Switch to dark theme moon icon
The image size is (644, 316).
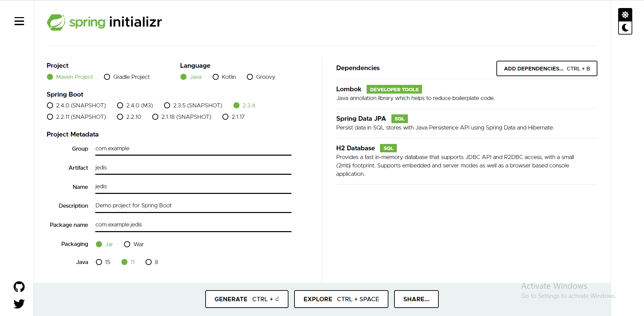coord(625,28)
